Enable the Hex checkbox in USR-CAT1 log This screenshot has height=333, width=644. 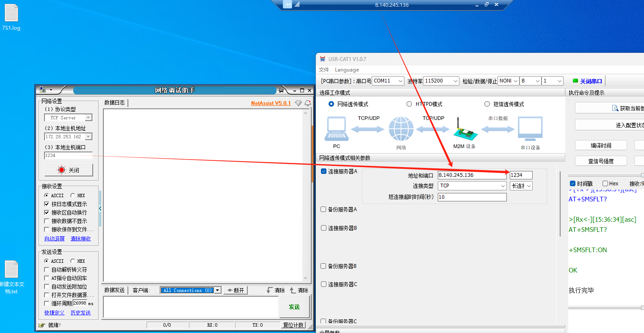tap(605, 184)
